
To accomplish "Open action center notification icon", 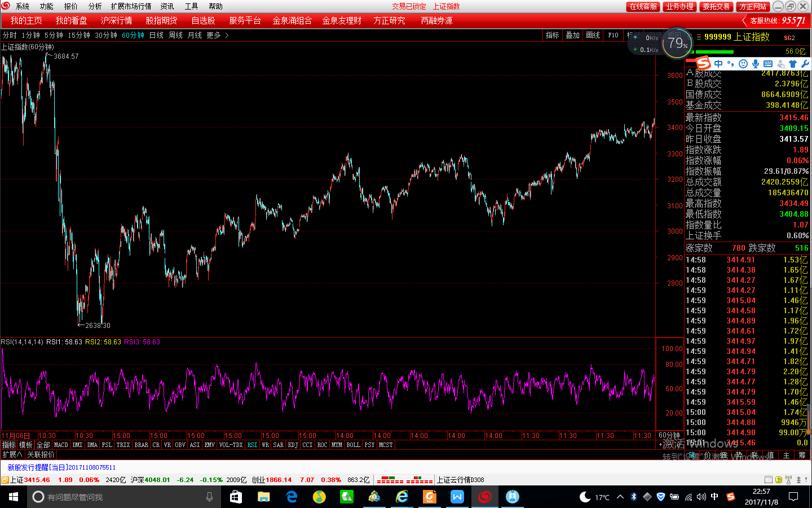I will 793,497.
